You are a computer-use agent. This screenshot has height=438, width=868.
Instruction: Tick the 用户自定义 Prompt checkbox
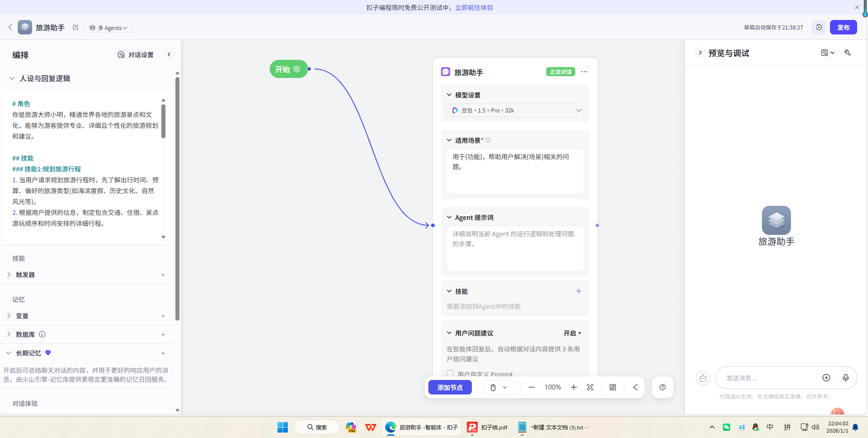click(450, 374)
